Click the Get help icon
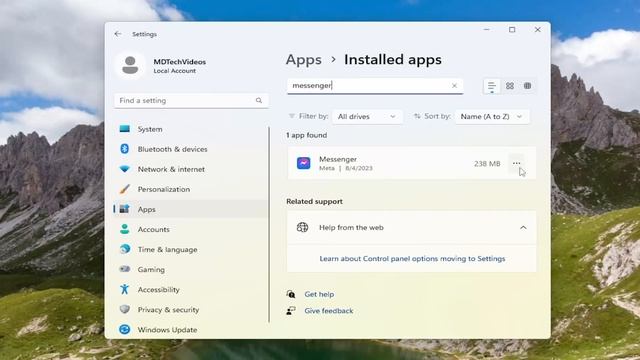Image resolution: width=640 pixels, height=360 pixels. click(291, 294)
